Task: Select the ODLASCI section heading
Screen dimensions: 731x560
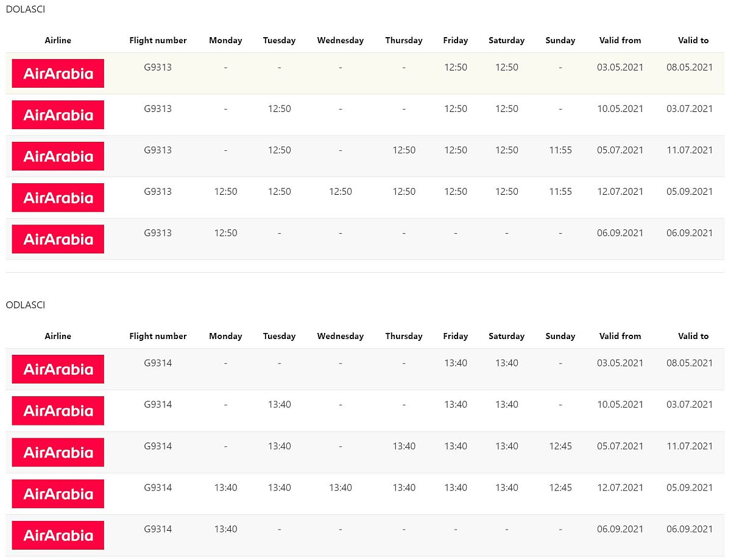Action: coord(25,305)
